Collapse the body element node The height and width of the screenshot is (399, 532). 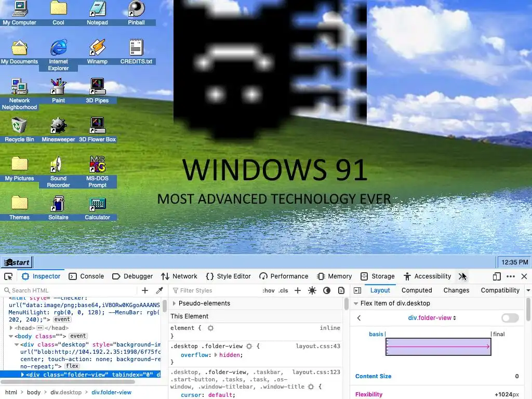point(11,336)
